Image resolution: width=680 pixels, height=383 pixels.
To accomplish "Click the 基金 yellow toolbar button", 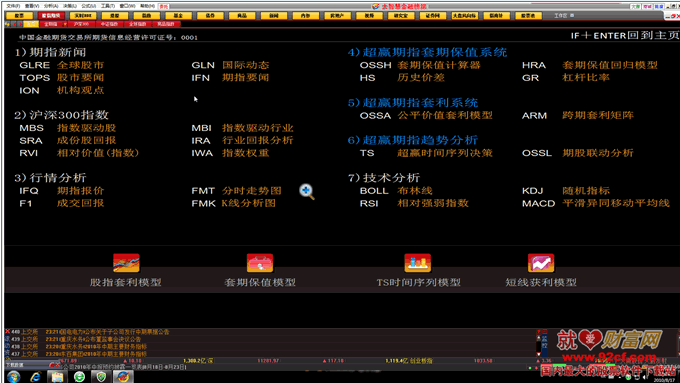I will tap(178, 16).
